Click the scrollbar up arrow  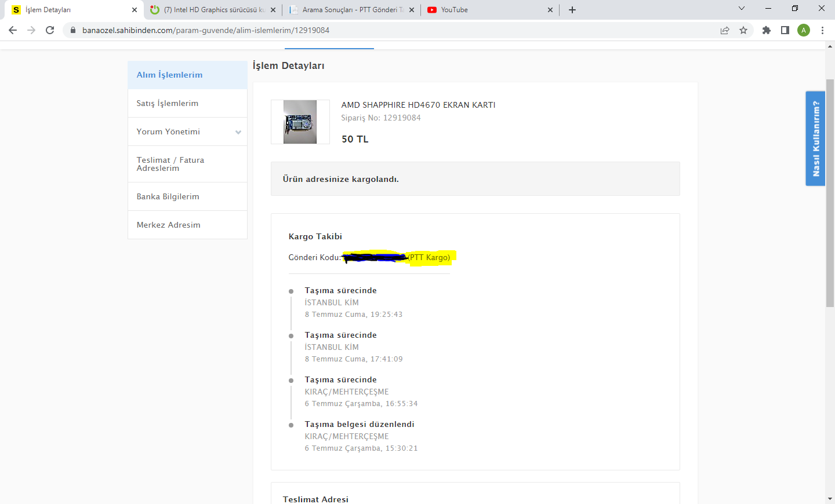pos(830,46)
